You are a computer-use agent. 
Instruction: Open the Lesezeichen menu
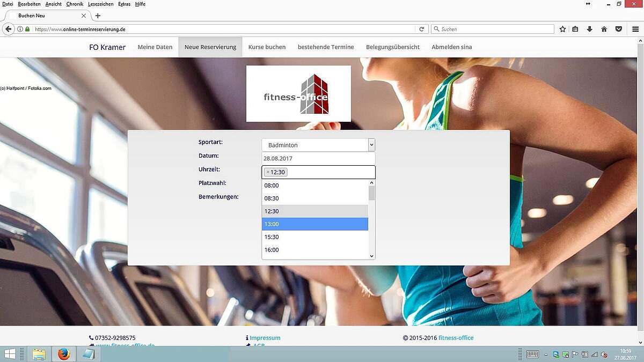[x=101, y=4]
